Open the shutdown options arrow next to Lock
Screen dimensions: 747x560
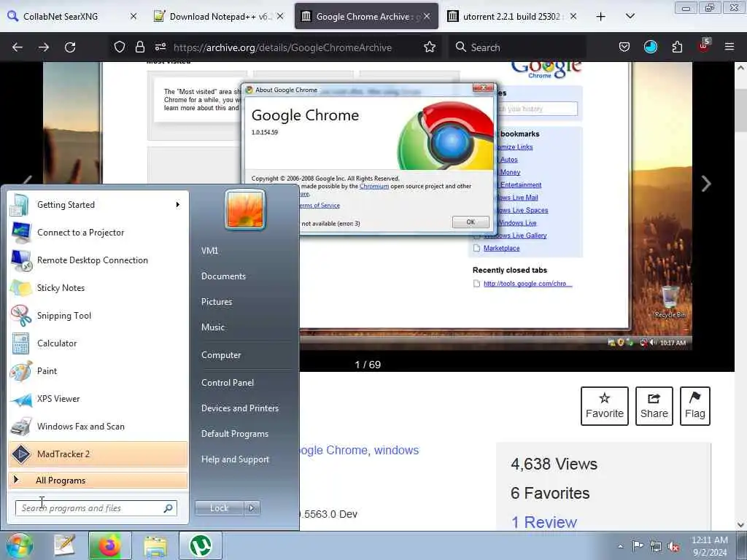pos(252,508)
